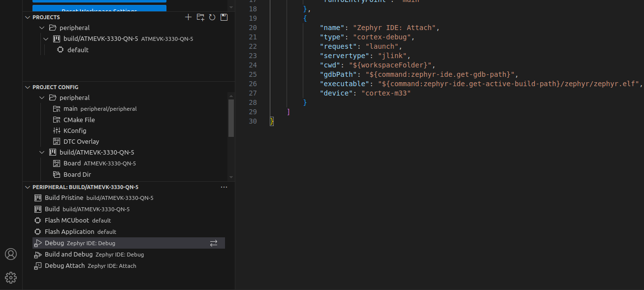Viewport: 644px width, 290px height.
Task: Click the "cwd": "${workspaceFolder}" line
Action: pos(378,65)
